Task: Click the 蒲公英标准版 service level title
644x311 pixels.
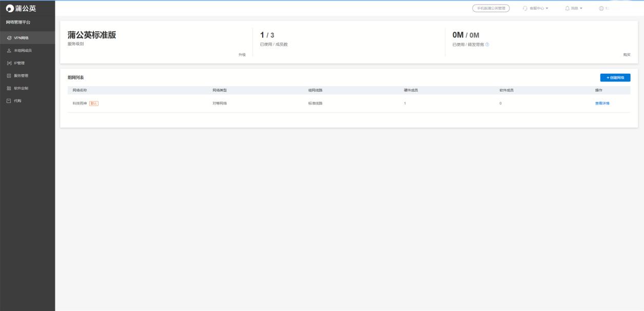Action: [92, 35]
